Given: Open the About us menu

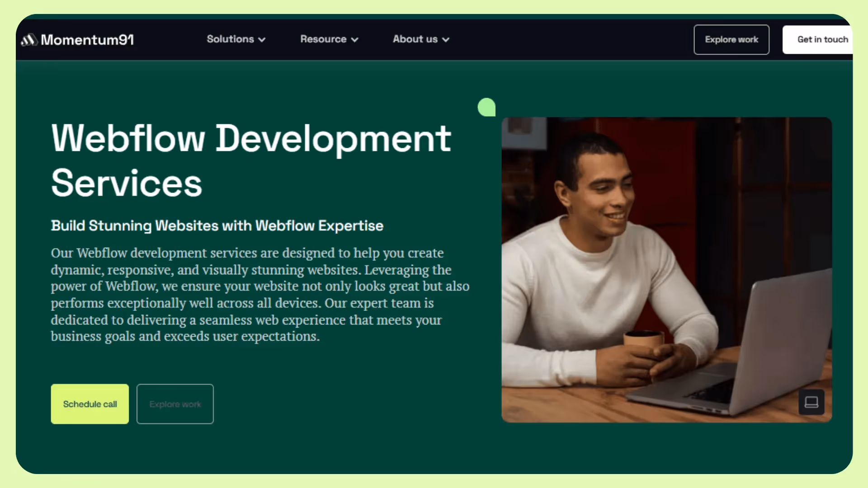Looking at the screenshot, I should [415, 39].
